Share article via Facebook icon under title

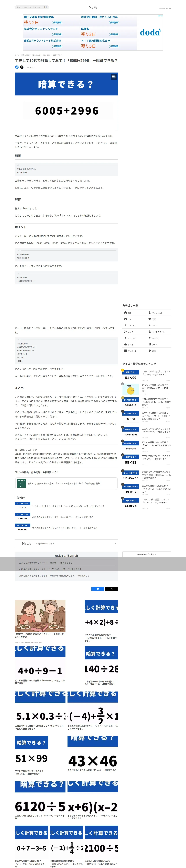point(17,67)
